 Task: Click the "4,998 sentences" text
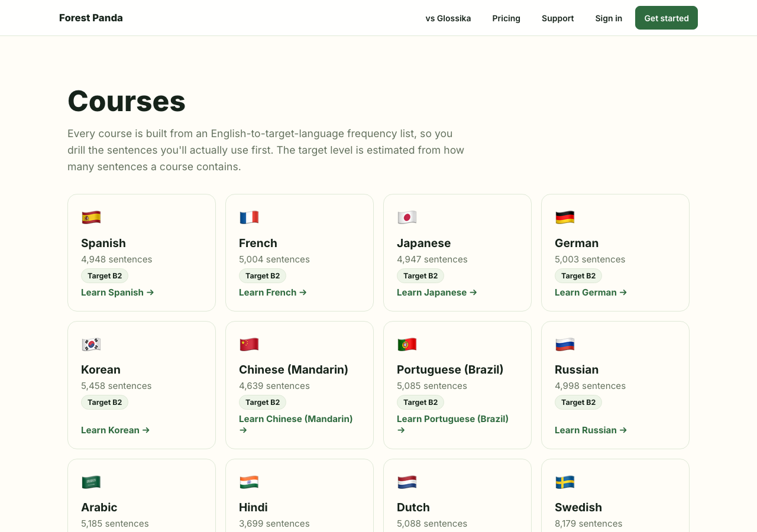pos(590,385)
